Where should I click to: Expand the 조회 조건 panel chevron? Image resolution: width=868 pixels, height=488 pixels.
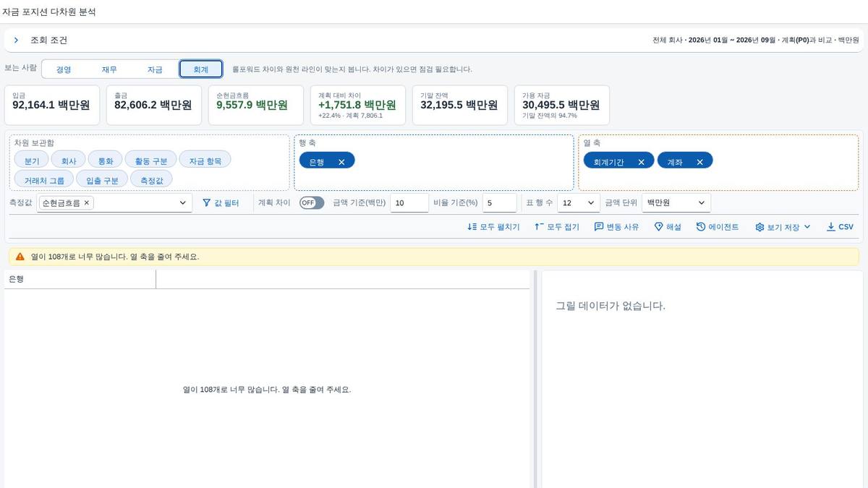(16, 40)
